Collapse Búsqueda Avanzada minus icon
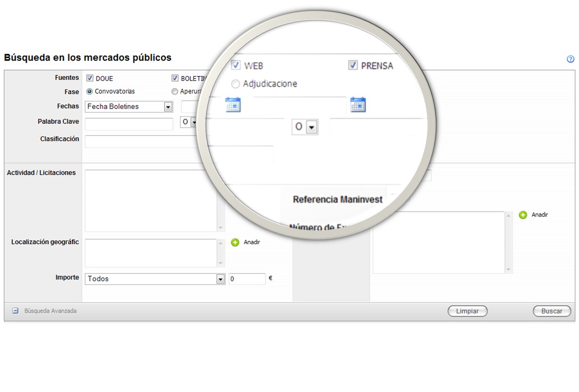This screenshot has width=579, height=392. (x=15, y=311)
